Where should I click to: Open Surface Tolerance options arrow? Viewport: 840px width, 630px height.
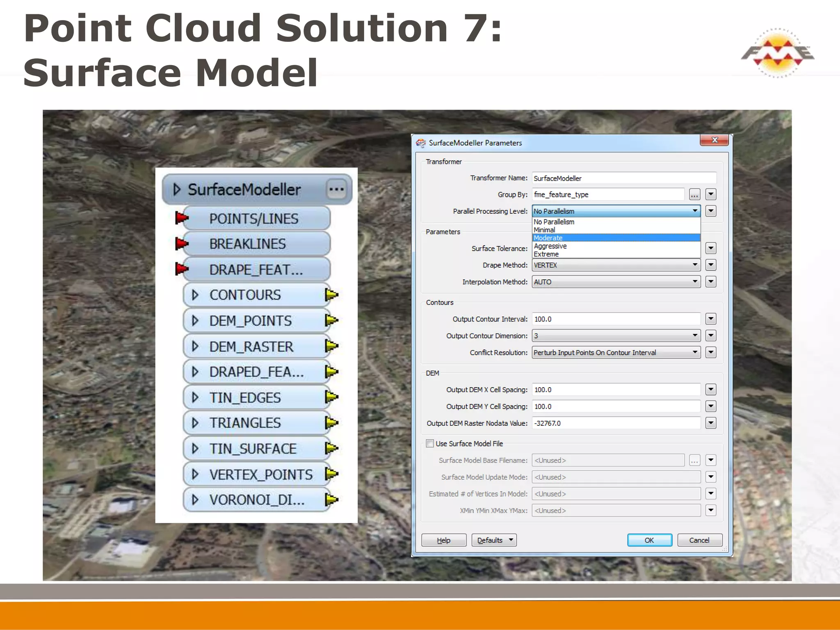point(711,248)
